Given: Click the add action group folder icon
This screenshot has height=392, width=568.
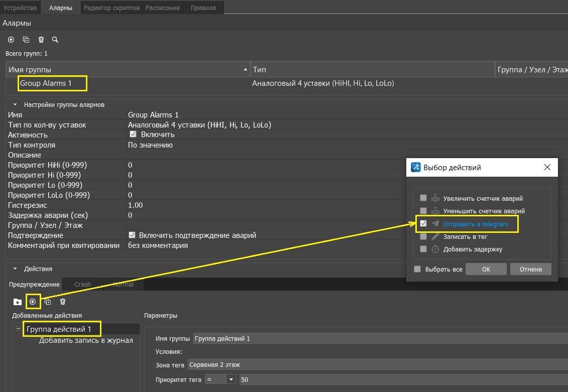Looking at the screenshot, I should coord(18,302).
